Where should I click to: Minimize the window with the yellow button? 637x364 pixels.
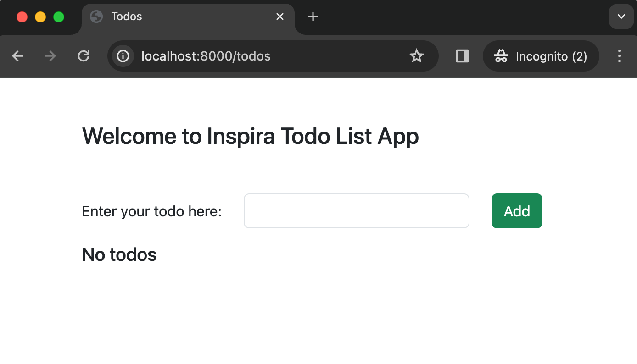pyautogui.click(x=40, y=17)
